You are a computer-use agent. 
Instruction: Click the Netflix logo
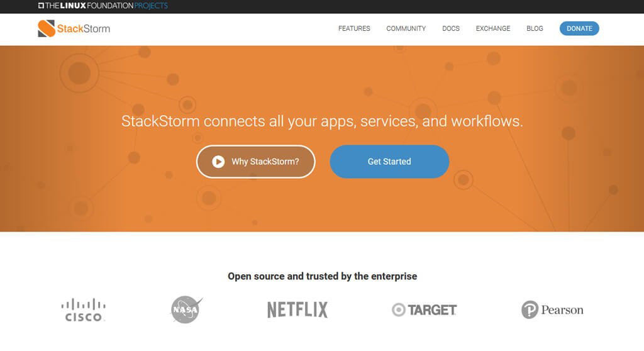297,309
